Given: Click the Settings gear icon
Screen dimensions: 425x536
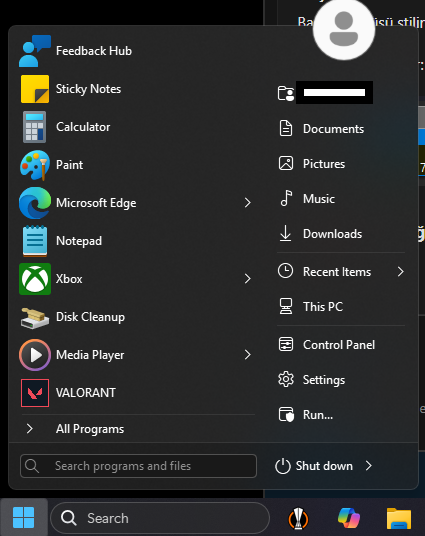Looking at the screenshot, I should (286, 379).
